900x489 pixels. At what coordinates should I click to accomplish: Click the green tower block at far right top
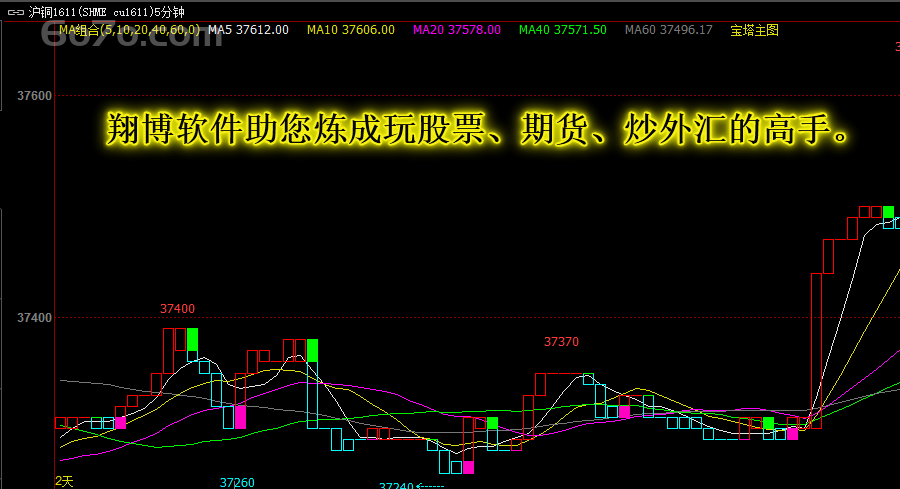pyautogui.click(x=888, y=212)
